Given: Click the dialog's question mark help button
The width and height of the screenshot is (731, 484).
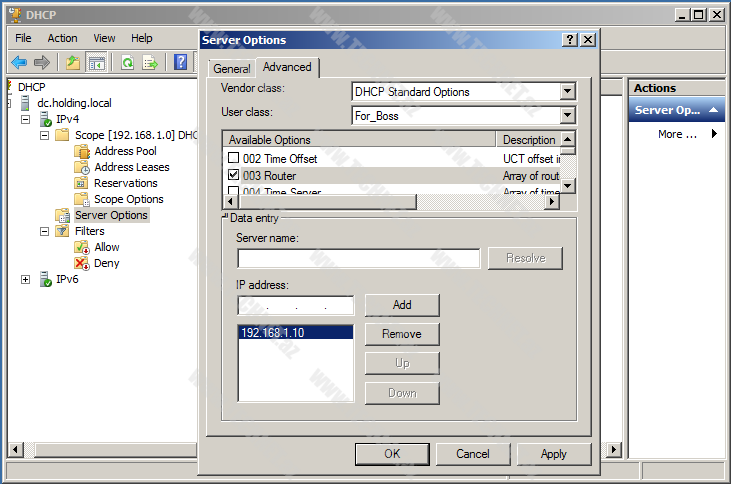Looking at the screenshot, I should (x=570, y=40).
